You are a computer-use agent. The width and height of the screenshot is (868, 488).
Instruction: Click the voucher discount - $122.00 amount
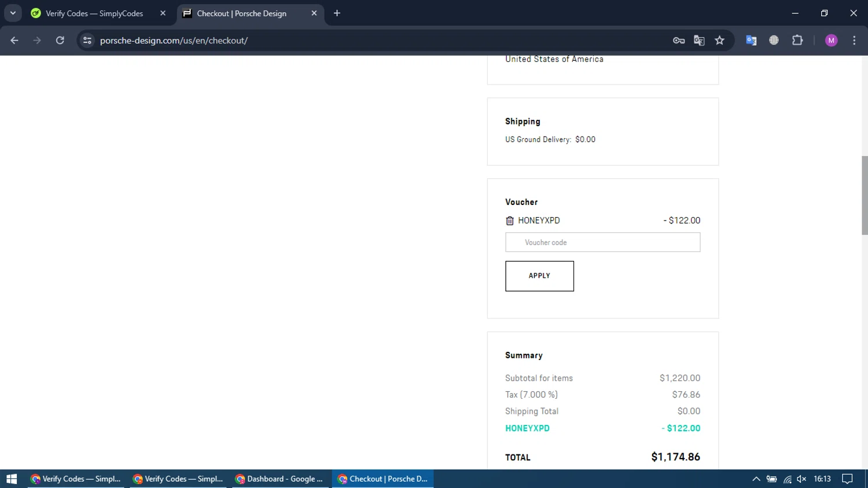[682, 221]
